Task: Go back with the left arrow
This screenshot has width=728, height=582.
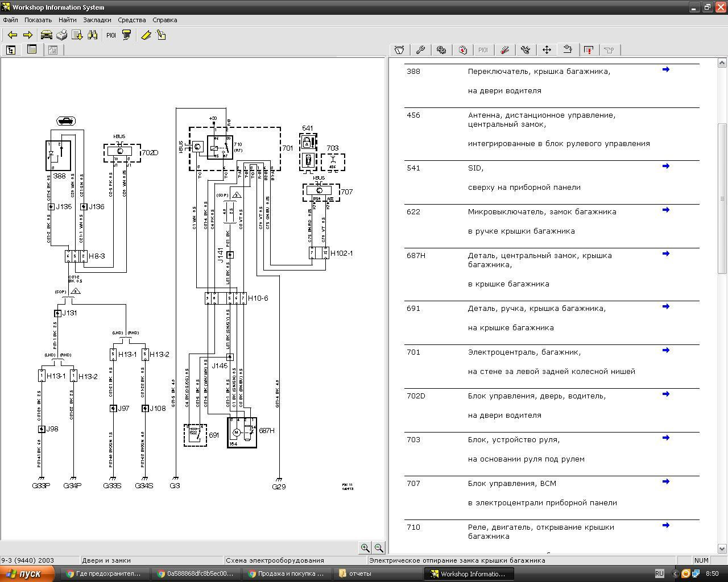Action: pos(12,35)
